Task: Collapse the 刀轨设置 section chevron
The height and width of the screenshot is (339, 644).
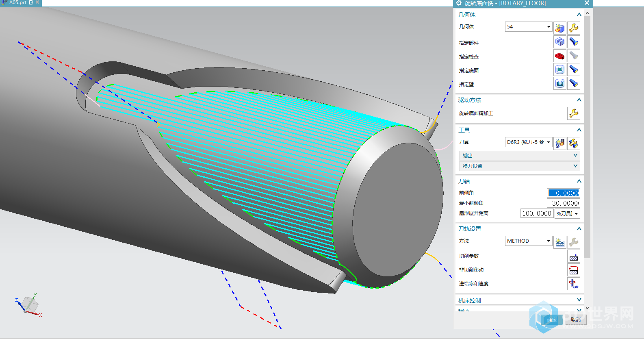Action: point(579,229)
